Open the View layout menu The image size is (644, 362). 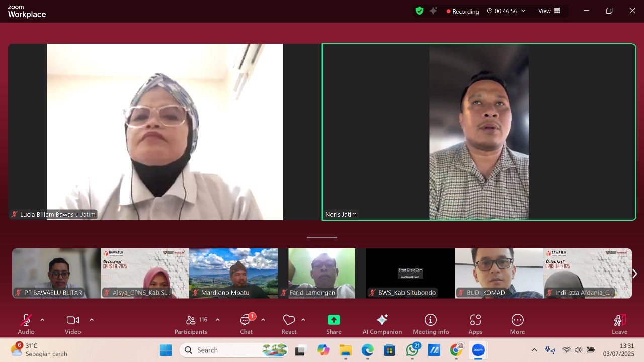pyautogui.click(x=549, y=11)
